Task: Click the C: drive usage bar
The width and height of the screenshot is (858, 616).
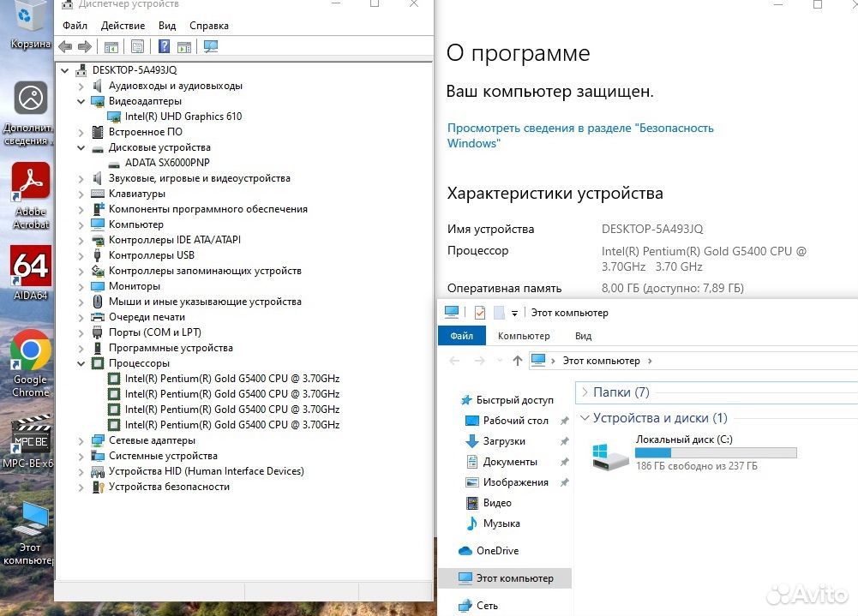Action: point(716,452)
